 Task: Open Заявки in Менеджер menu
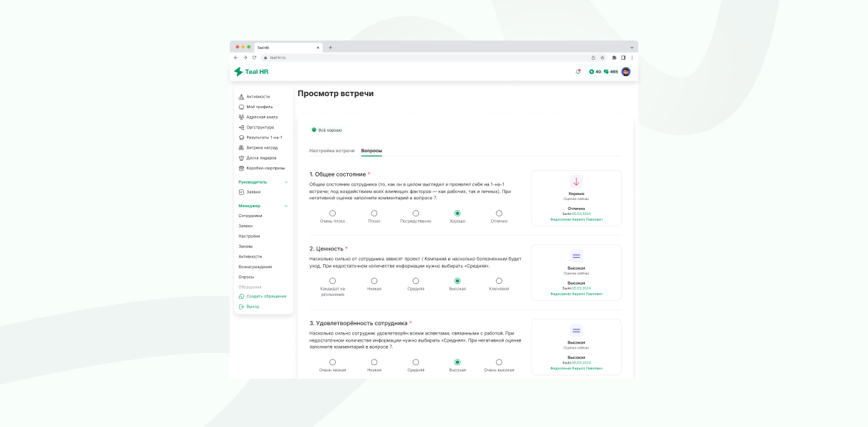[x=245, y=226]
